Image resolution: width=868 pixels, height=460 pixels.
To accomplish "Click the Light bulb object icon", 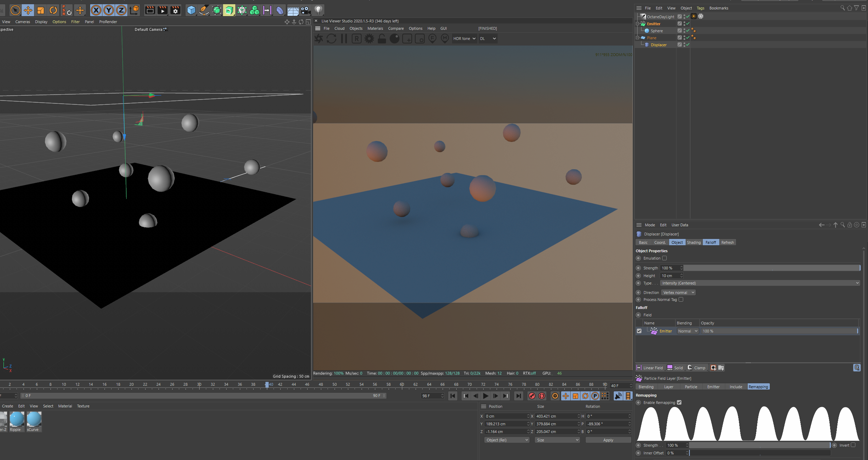I will click(x=318, y=10).
